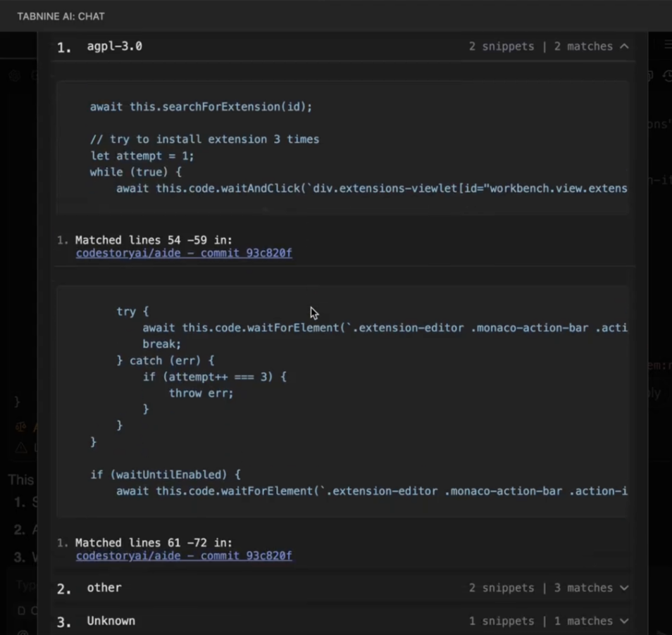Click the try/catch code snippet block
The height and width of the screenshot is (635, 672).
point(342,401)
